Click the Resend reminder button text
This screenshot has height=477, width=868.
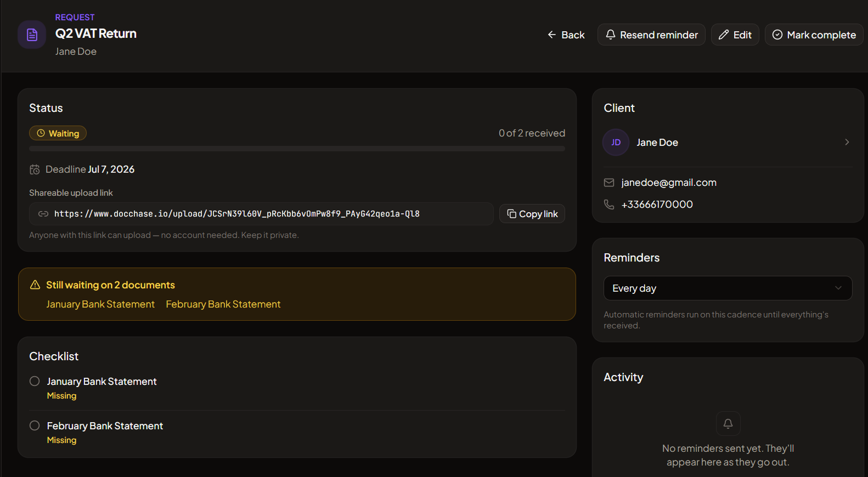[x=659, y=35]
